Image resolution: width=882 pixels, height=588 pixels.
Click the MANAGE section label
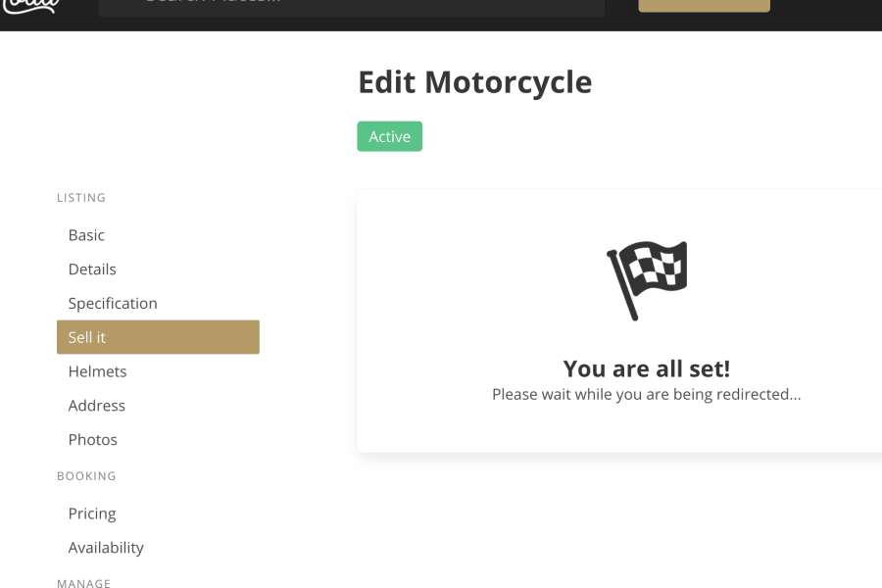84,583
